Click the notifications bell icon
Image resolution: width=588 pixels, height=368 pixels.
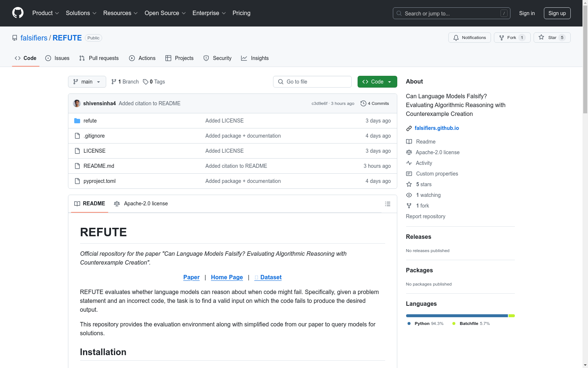click(456, 38)
